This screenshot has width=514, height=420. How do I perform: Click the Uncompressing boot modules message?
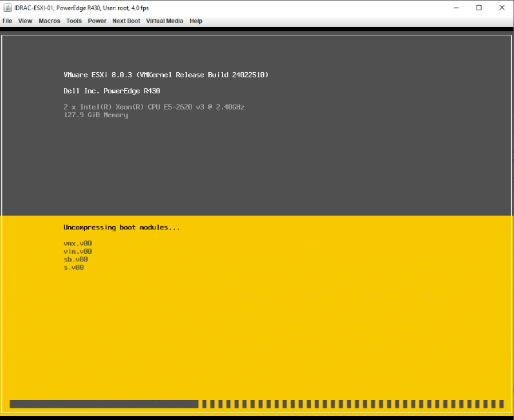[x=121, y=227]
